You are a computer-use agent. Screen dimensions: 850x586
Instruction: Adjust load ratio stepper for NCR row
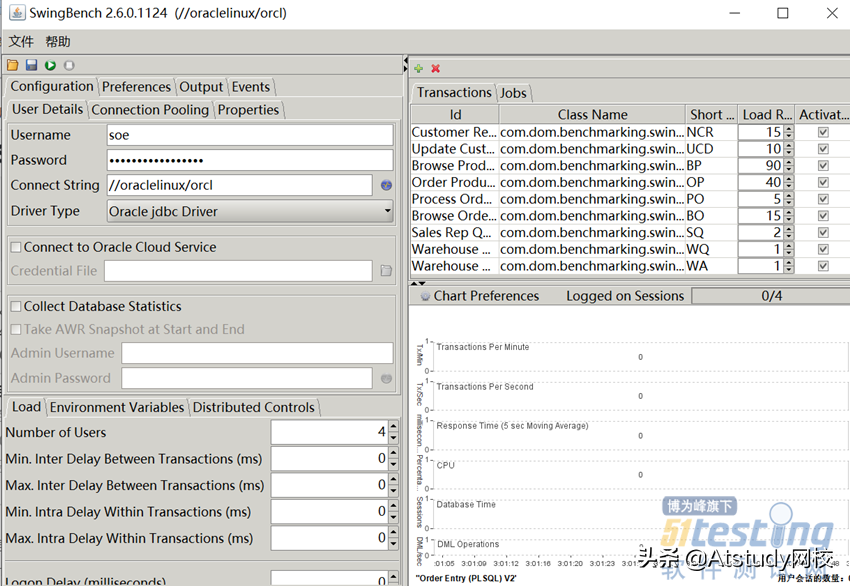[788, 132]
